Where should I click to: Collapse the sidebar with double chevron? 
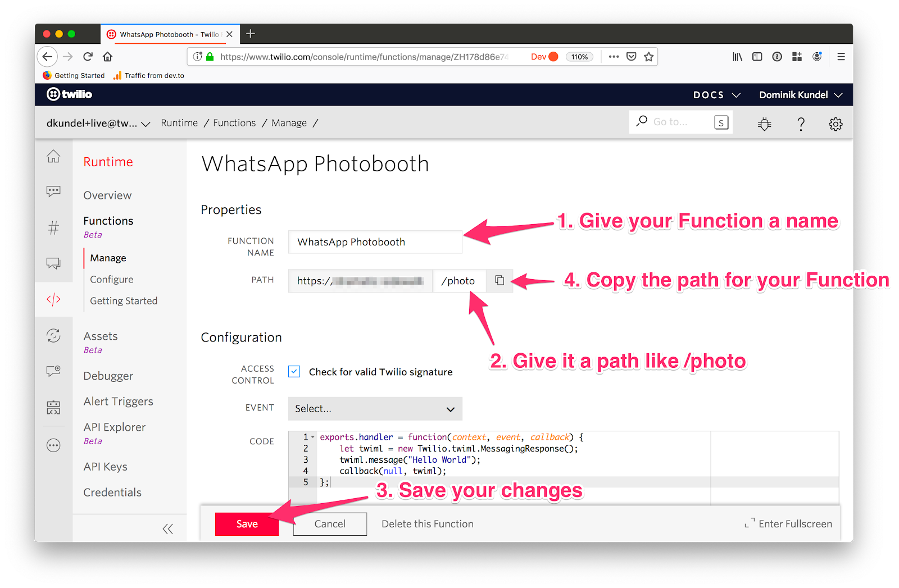(167, 528)
